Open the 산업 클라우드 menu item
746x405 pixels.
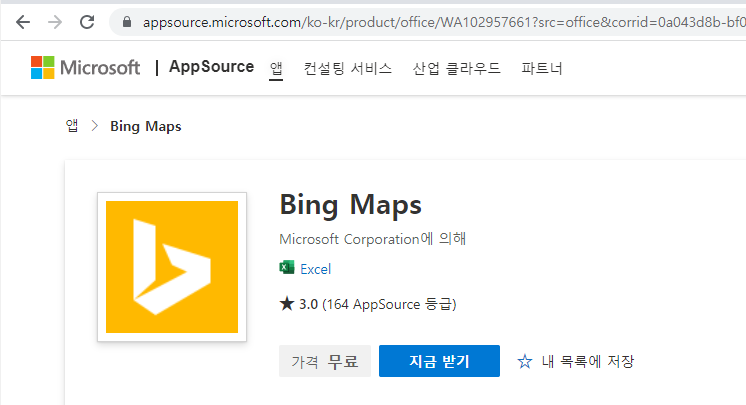tap(456, 69)
